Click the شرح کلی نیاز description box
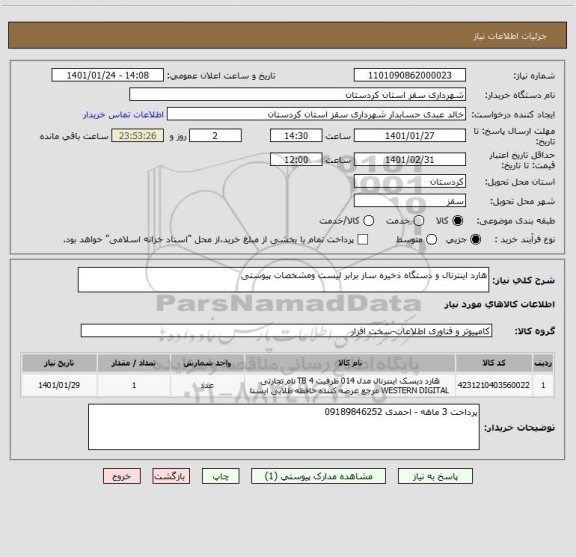This screenshot has height=557, width=576. coord(283,280)
